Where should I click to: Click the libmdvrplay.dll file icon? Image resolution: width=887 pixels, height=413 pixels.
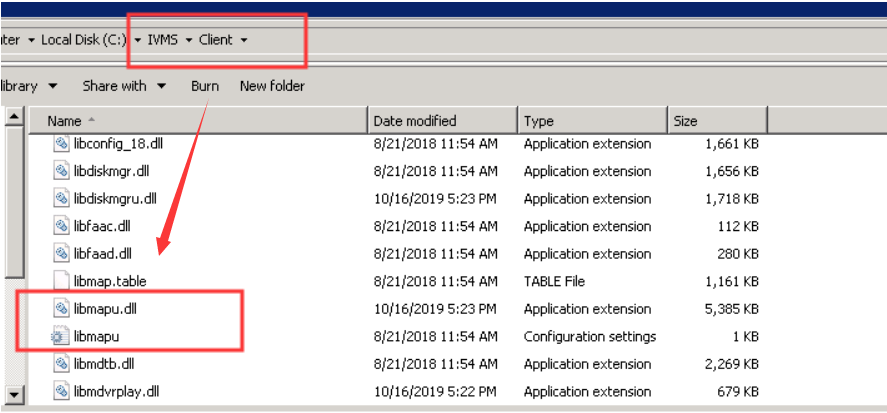61,392
